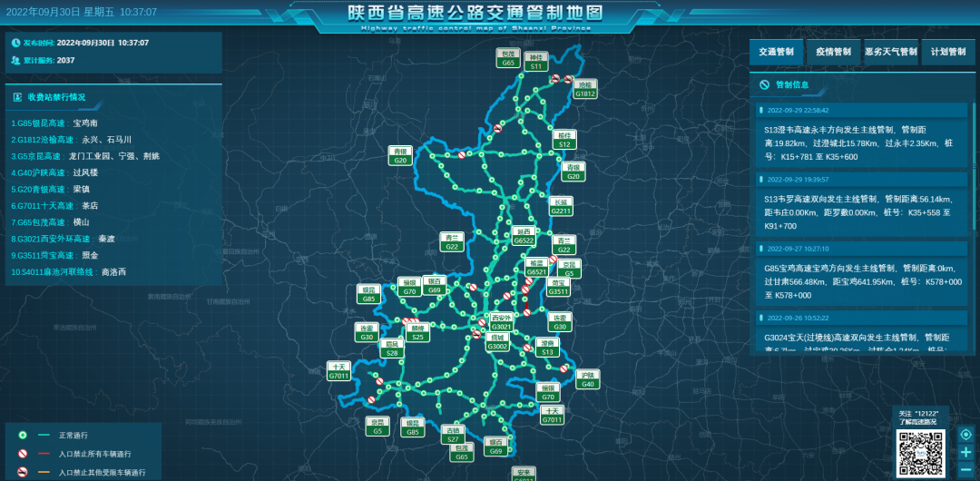This screenshot has width=980, height=481.
Task: Click the 12122 QR code image
Action: coord(923,453)
